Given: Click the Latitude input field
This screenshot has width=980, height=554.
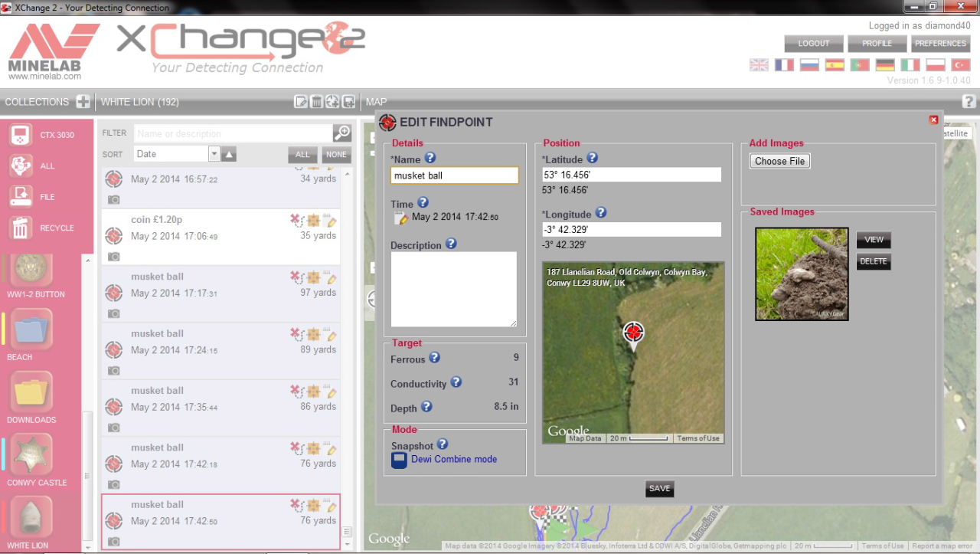Looking at the screenshot, I should 632,175.
